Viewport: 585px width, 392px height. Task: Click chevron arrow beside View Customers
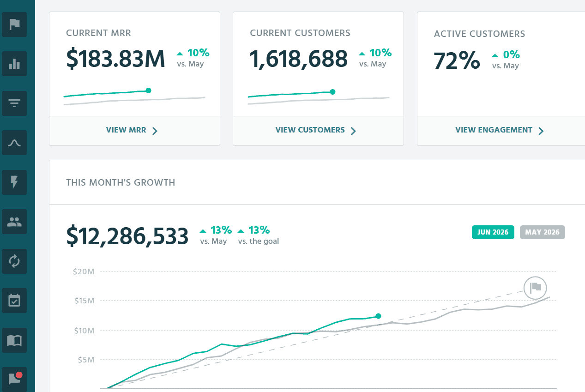pyautogui.click(x=354, y=131)
